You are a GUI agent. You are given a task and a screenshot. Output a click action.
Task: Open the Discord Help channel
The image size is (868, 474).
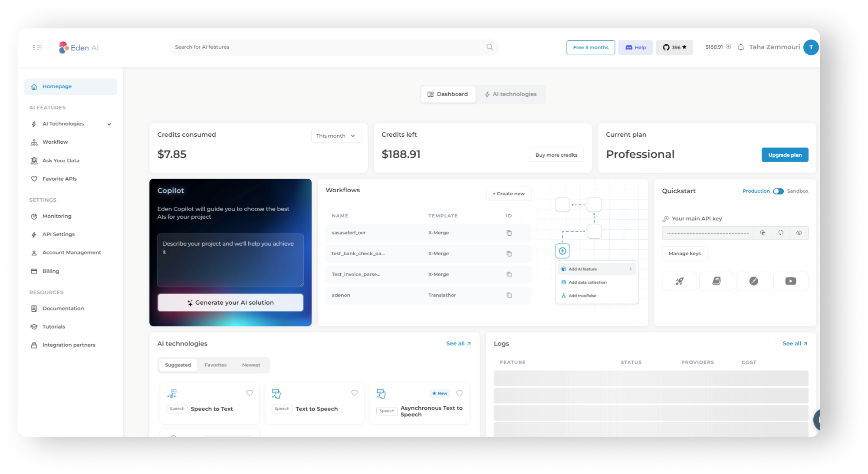click(x=635, y=47)
